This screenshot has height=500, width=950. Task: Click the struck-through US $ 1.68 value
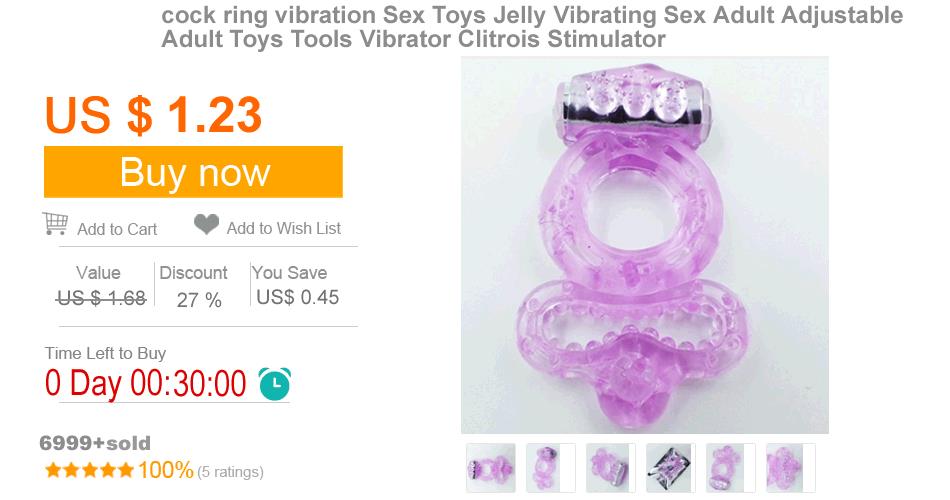click(x=101, y=298)
